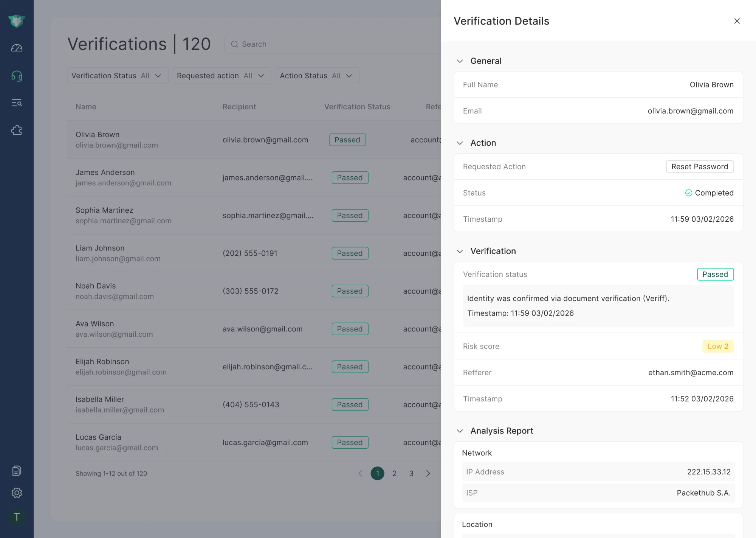Click Showing 1-12 out of 120 text
The image size is (756, 538).
tap(111, 473)
